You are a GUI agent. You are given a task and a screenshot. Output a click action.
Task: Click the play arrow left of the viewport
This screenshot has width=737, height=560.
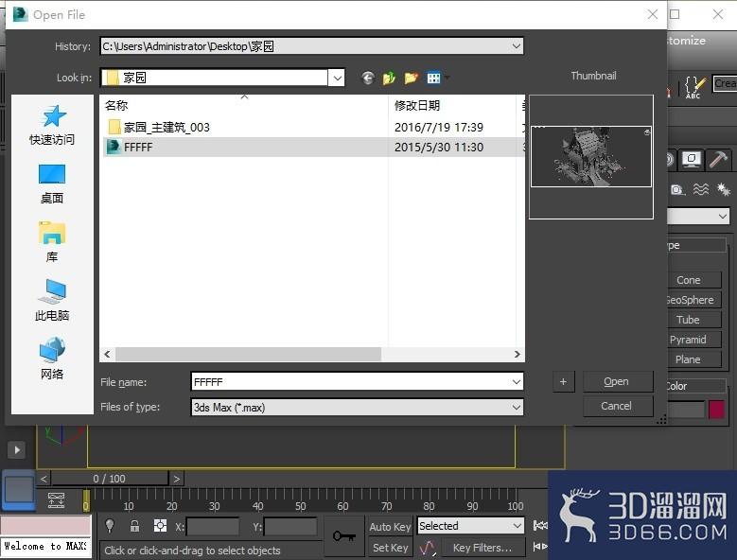pyautogui.click(x=17, y=450)
